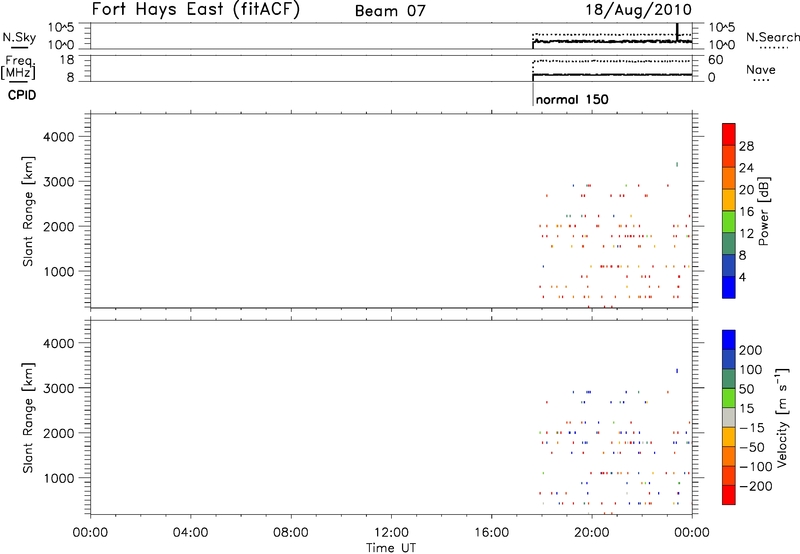The height and width of the screenshot is (554, 800).
Task: Select the 'N.Sky' legend label
Action: (19, 37)
